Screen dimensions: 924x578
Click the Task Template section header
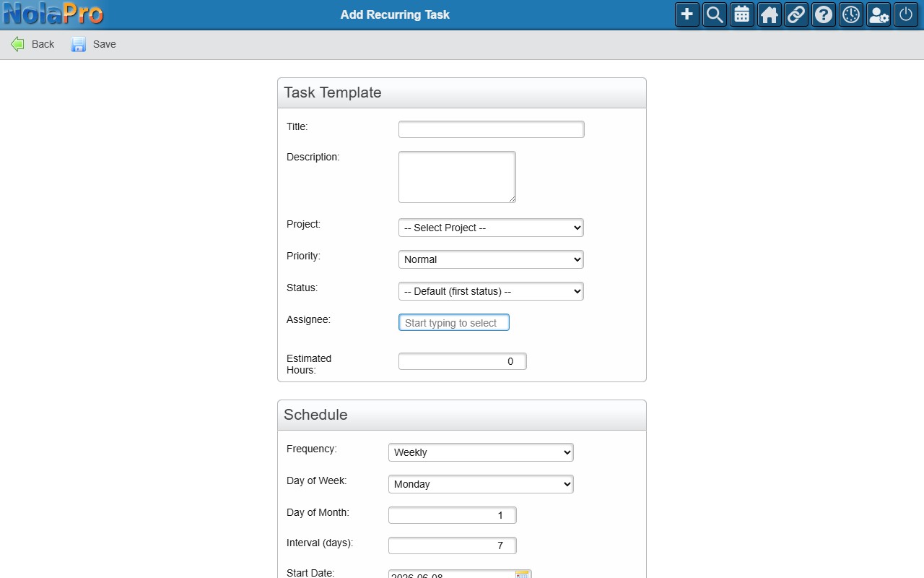pos(462,93)
